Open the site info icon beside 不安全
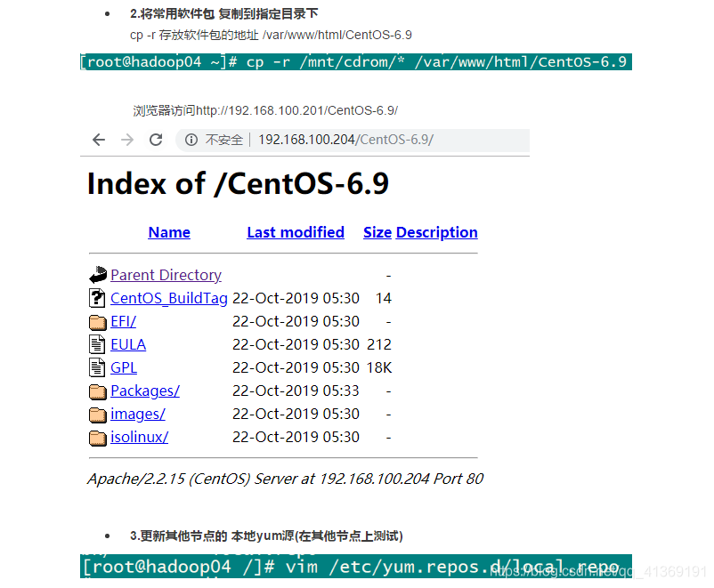The height and width of the screenshot is (588, 714). pyautogui.click(x=191, y=140)
